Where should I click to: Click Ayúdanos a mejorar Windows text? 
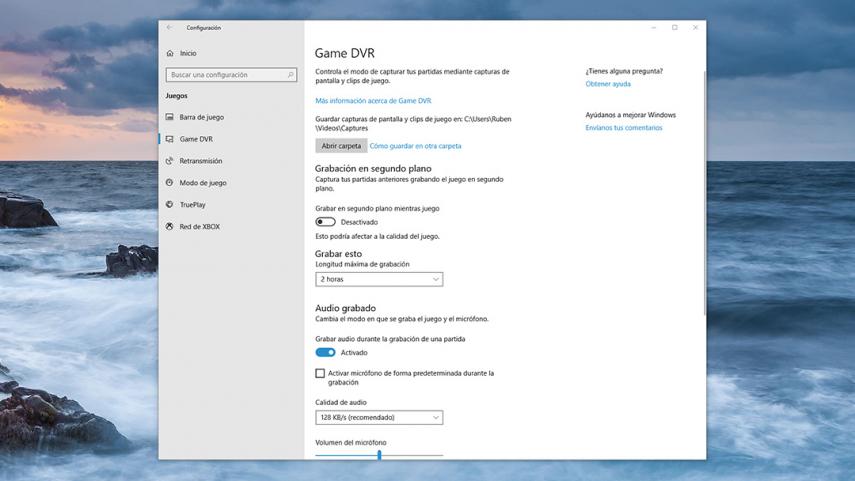pos(630,115)
